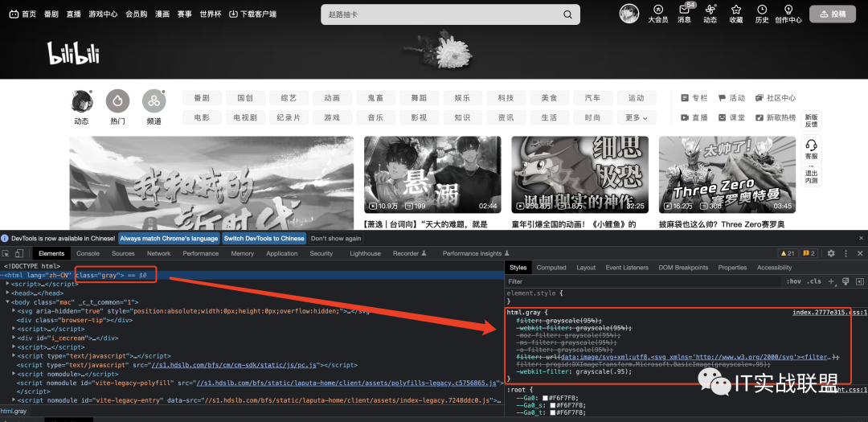
Task: Open the 大会员 membership icon
Action: point(657,10)
